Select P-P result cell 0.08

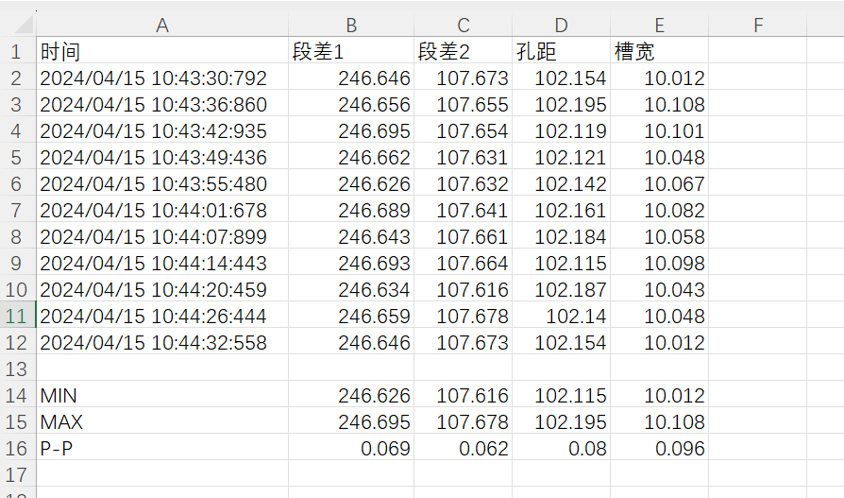(x=561, y=448)
